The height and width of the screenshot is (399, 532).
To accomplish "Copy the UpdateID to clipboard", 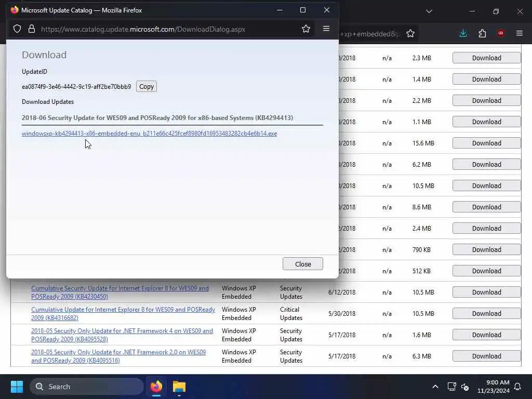I will (146, 87).
